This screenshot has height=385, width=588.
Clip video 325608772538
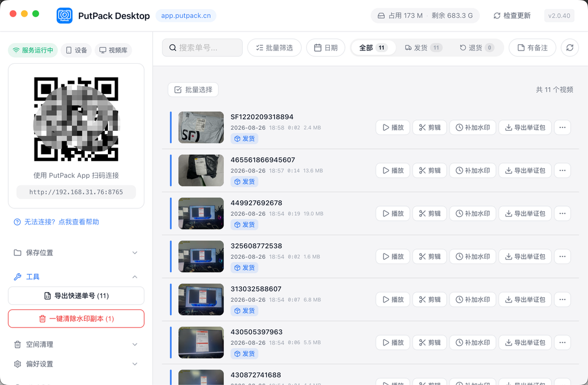(x=430, y=257)
